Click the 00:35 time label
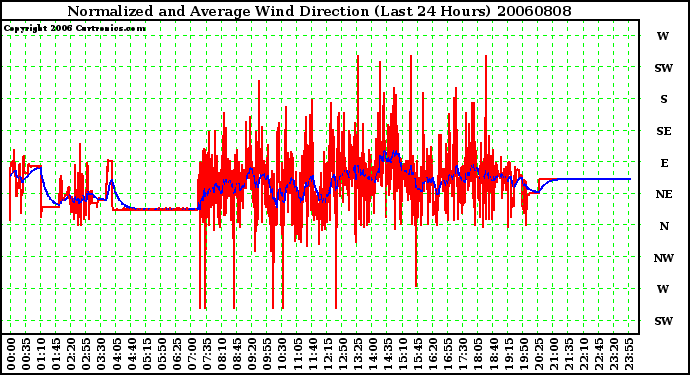The image size is (690, 375). click(x=26, y=354)
